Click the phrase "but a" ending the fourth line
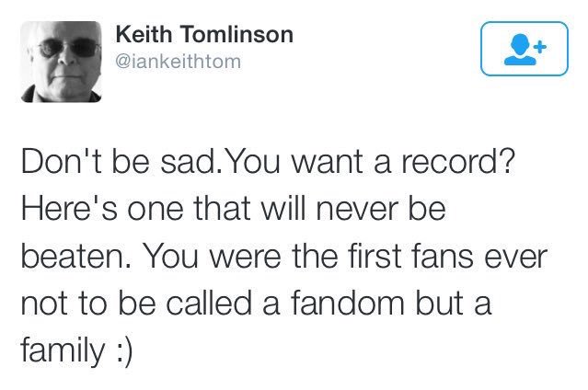Viewport: 588px width, 390px height. point(454,303)
